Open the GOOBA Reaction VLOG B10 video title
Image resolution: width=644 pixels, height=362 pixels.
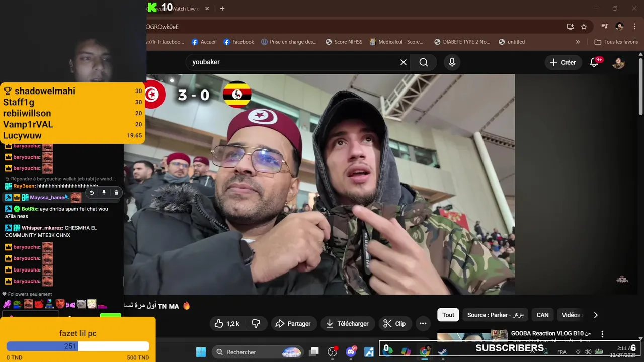[x=551, y=334]
